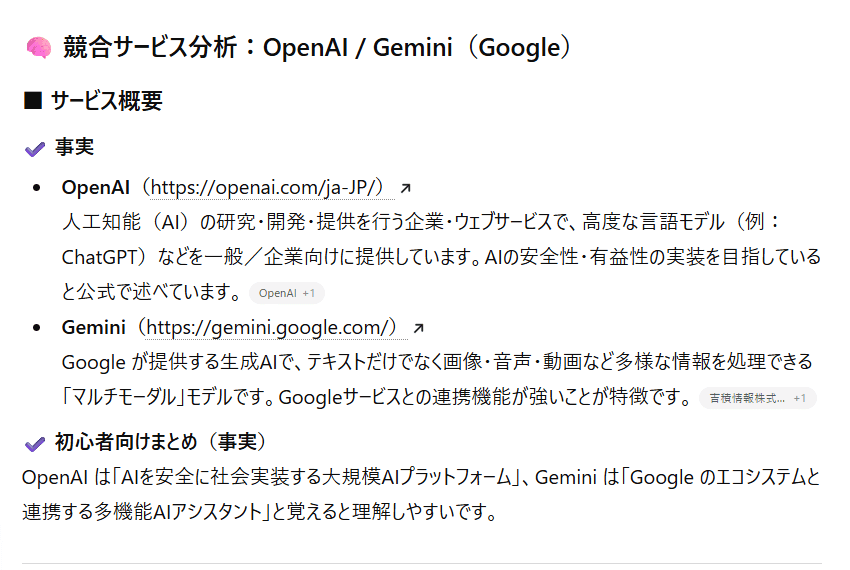850x570 pixels.
Task: Click the purple checkmark beside 初心者向けまとめ
Action: pos(35,442)
